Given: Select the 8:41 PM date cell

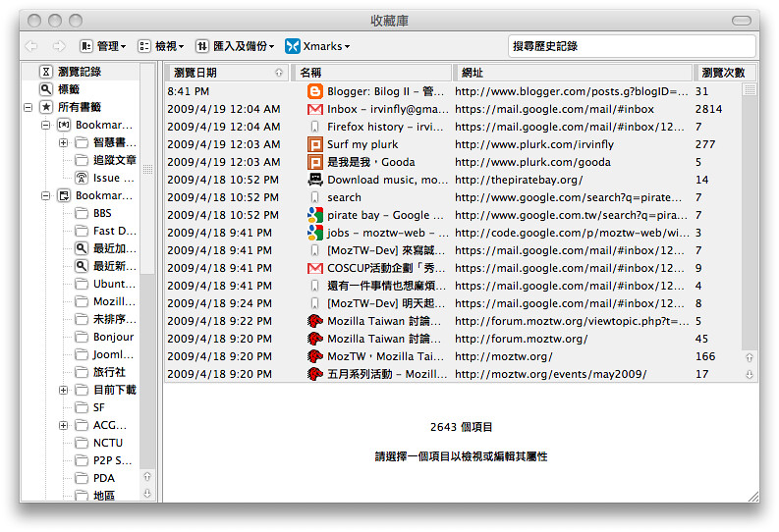Looking at the screenshot, I should tap(189, 91).
